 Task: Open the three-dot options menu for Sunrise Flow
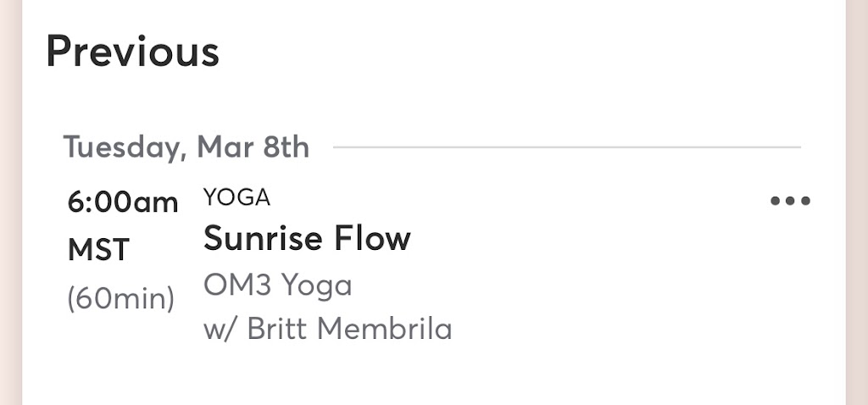coord(790,202)
